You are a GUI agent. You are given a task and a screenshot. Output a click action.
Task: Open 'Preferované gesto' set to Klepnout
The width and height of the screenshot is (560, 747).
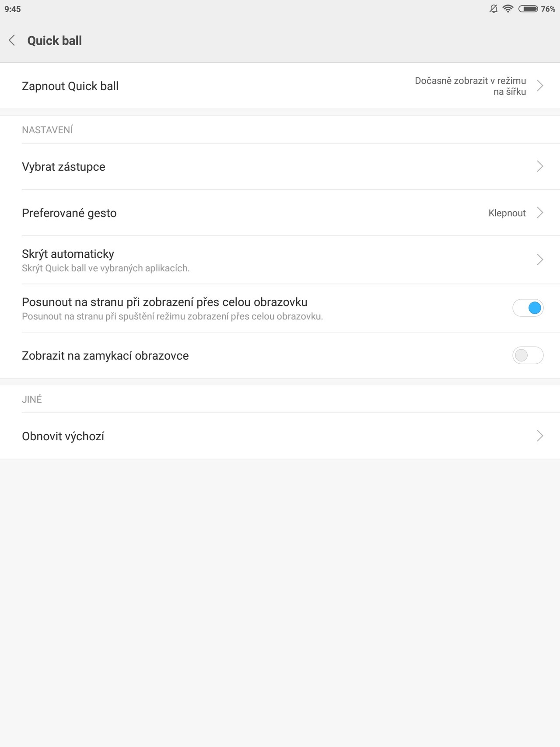(541, 213)
